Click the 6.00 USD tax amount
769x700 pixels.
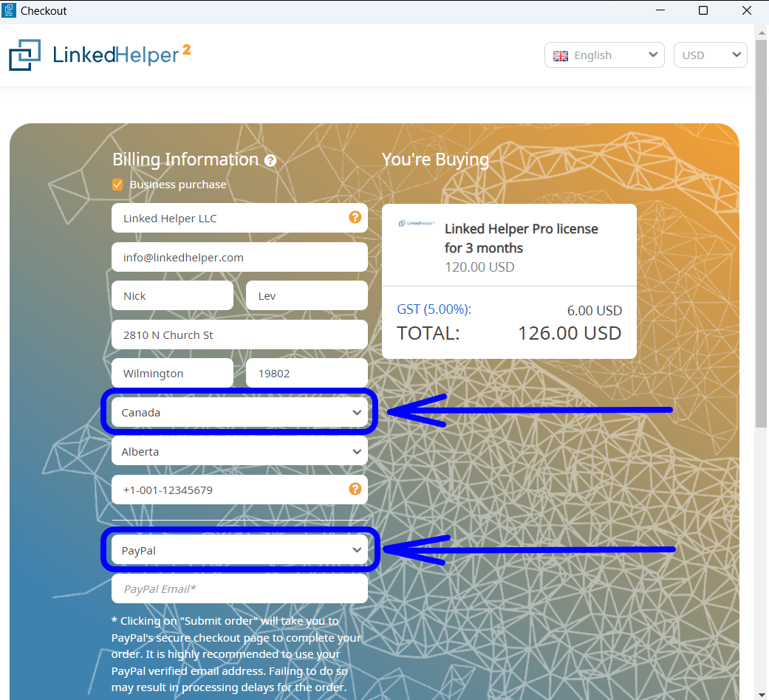point(595,310)
